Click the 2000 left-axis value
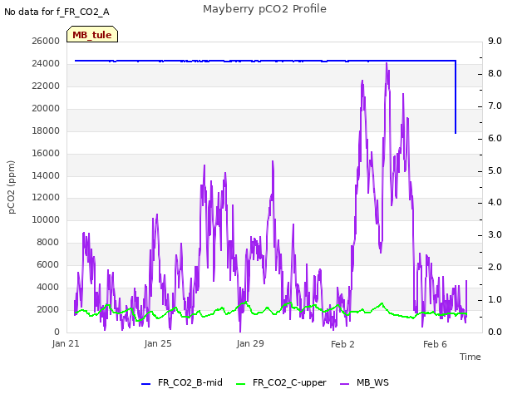The height and width of the screenshot is (399, 532). tap(48, 309)
